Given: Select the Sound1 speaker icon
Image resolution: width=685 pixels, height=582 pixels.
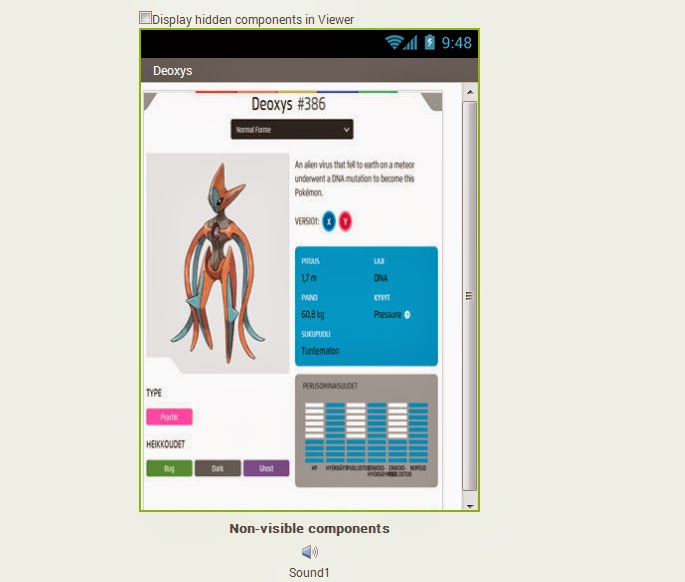Looking at the screenshot, I should (310, 552).
